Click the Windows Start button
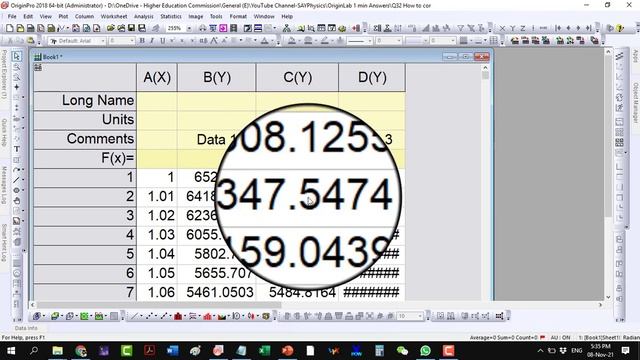 [11, 351]
